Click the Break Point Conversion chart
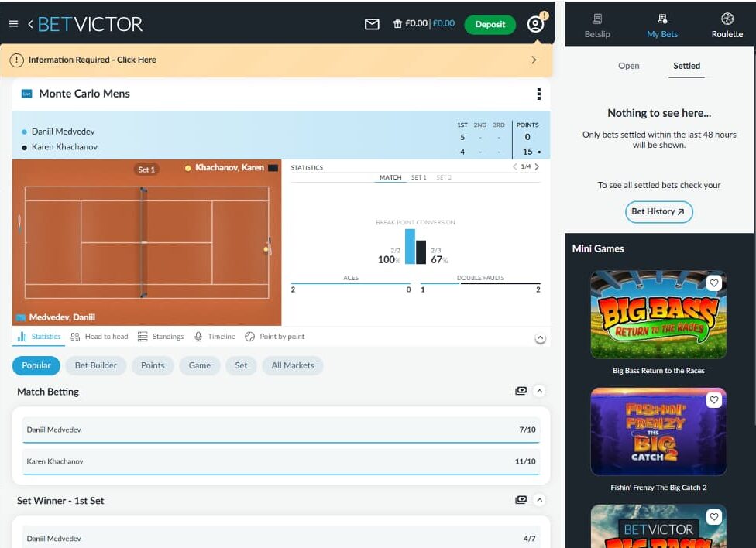Screen dimensions: 756x548 pyautogui.click(x=415, y=243)
